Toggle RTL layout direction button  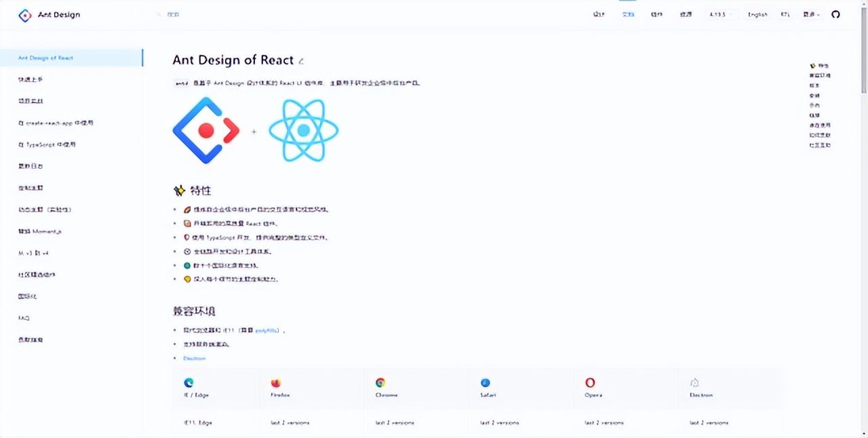point(785,14)
